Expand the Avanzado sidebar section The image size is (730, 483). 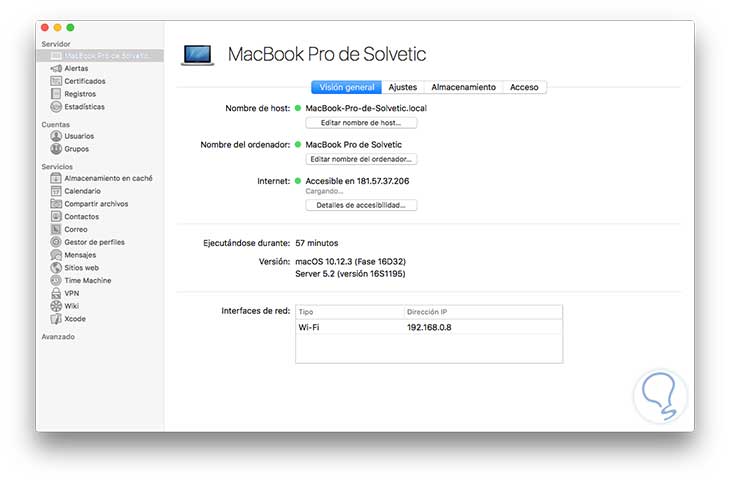[58, 337]
